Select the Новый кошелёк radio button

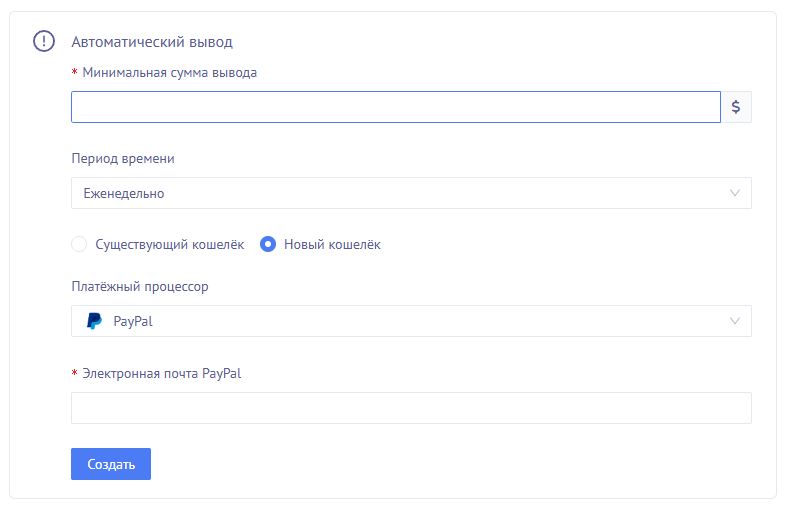(268, 244)
